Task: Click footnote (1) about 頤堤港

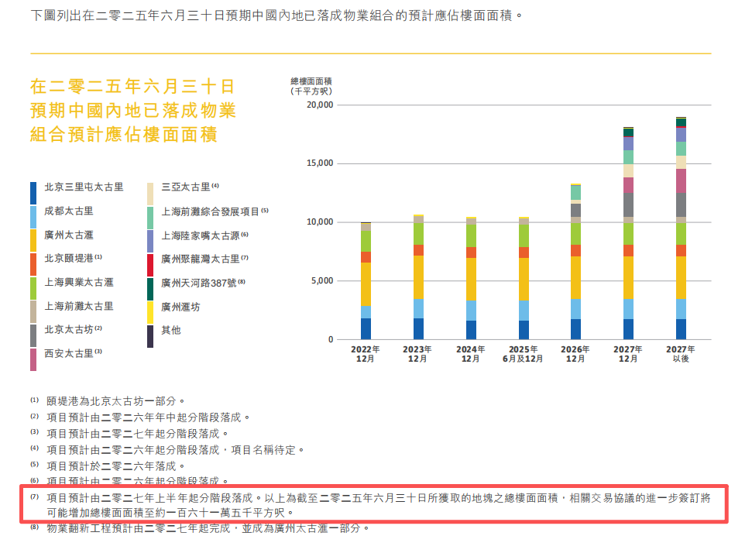Action: coord(116,401)
